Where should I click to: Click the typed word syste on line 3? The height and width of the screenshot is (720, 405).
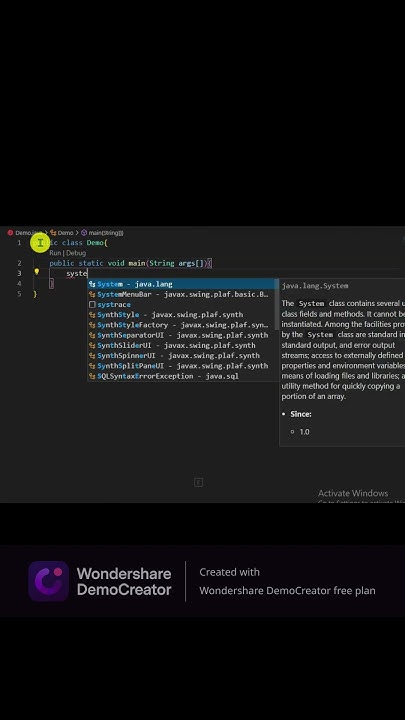[x=77, y=274]
